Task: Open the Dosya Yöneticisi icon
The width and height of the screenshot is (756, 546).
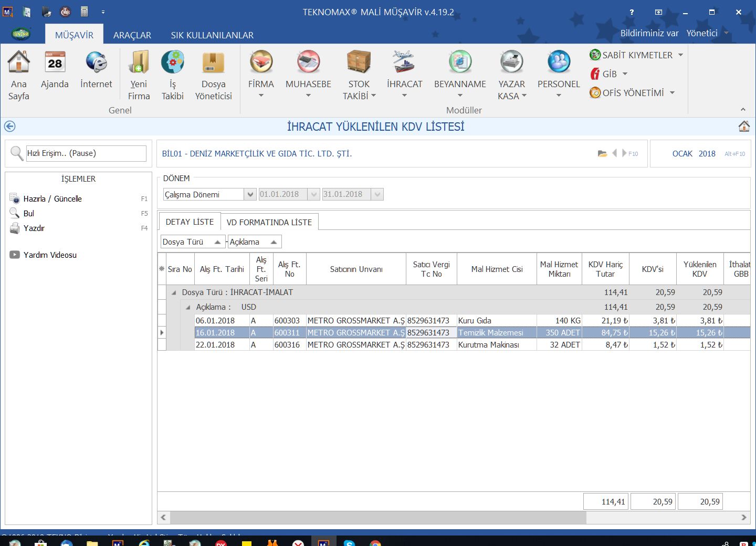Action: click(213, 63)
